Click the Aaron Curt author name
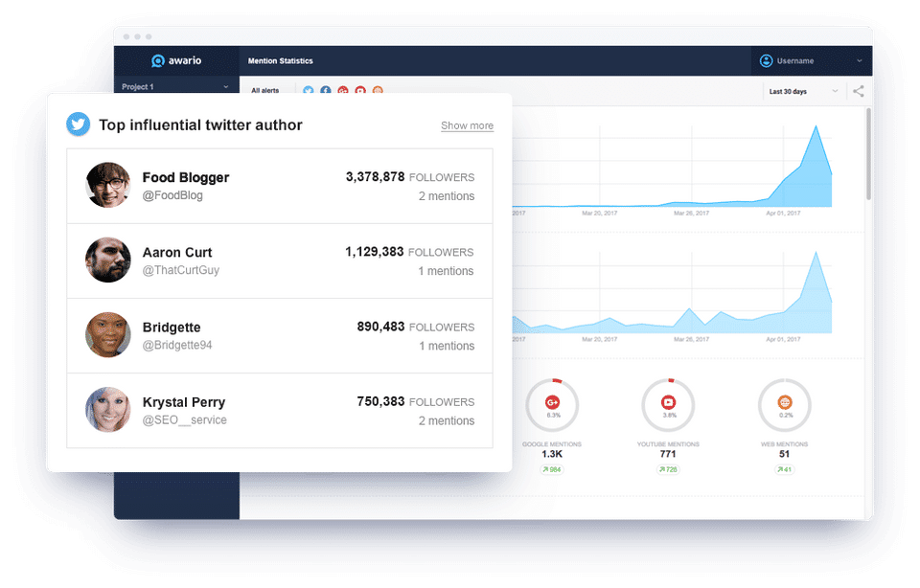 click(177, 253)
